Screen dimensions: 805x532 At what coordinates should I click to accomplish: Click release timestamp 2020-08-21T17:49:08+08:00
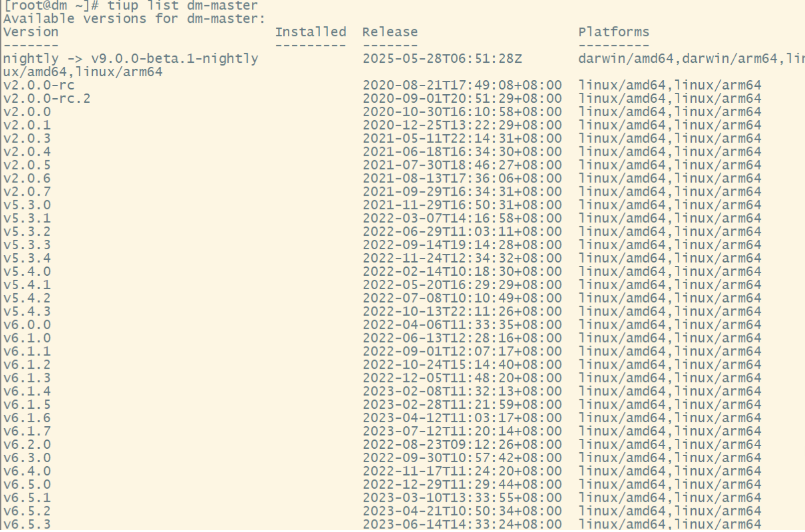(x=462, y=85)
